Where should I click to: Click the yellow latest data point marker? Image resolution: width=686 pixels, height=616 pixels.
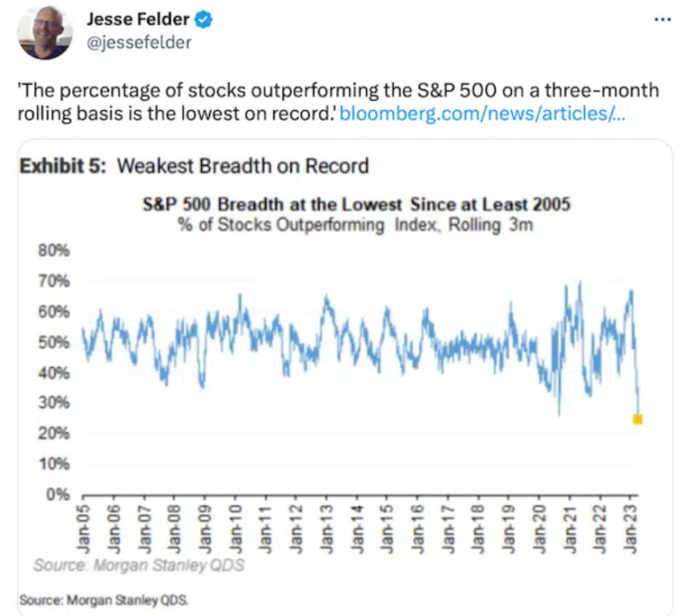[x=638, y=420]
